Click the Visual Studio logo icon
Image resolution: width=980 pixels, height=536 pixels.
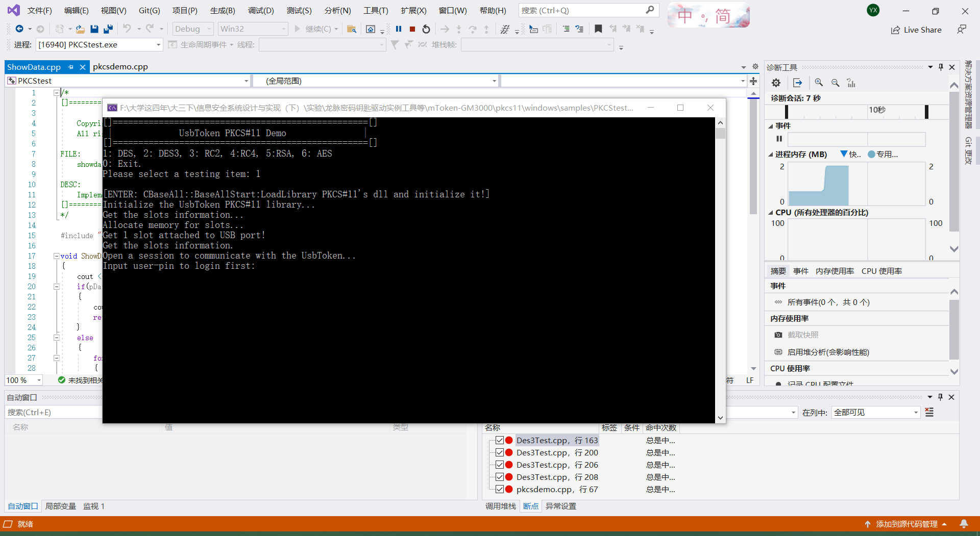(13, 10)
